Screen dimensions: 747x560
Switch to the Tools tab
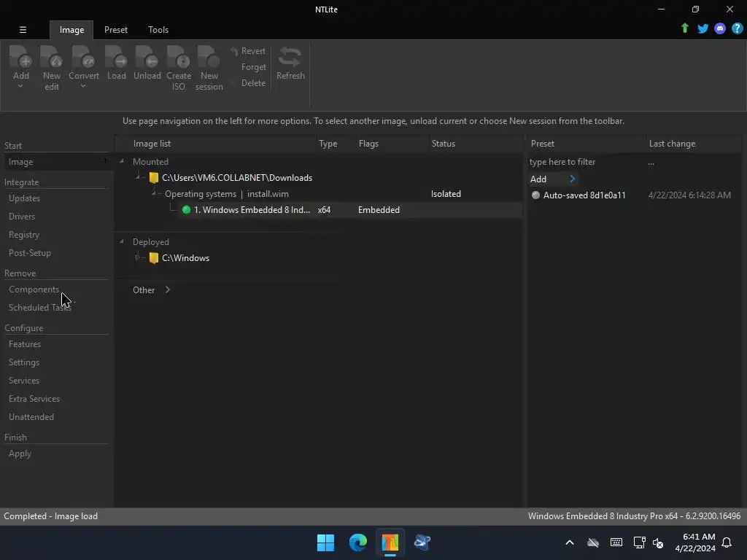click(158, 29)
